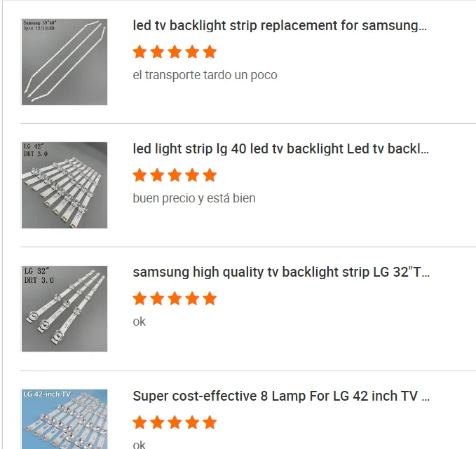The width and height of the screenshot is (476, 449).
Task: Click first star under "led light strip lg 40"
Action: 140,175
